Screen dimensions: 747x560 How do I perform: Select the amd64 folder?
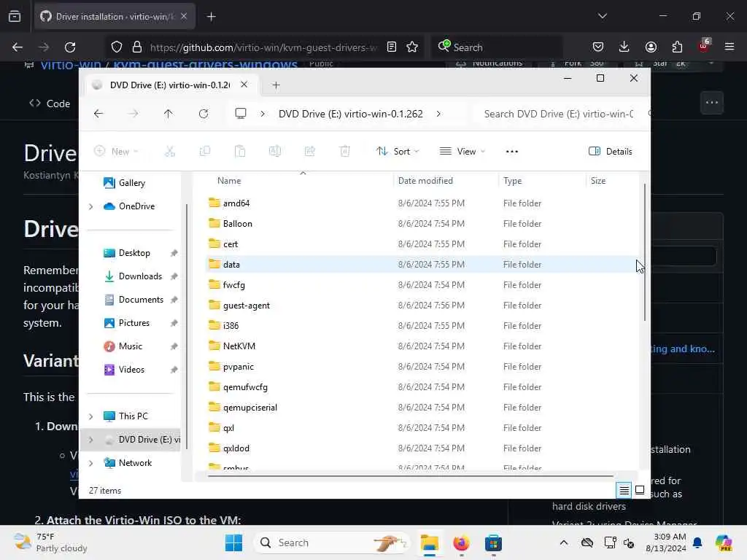422,203
